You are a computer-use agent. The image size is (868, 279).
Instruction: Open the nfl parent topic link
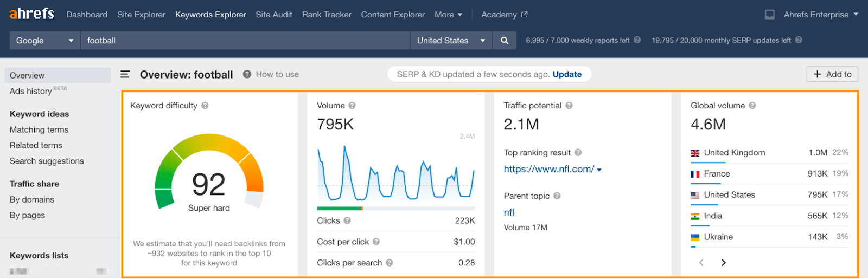pyautogui.click(x=509, y=212)
